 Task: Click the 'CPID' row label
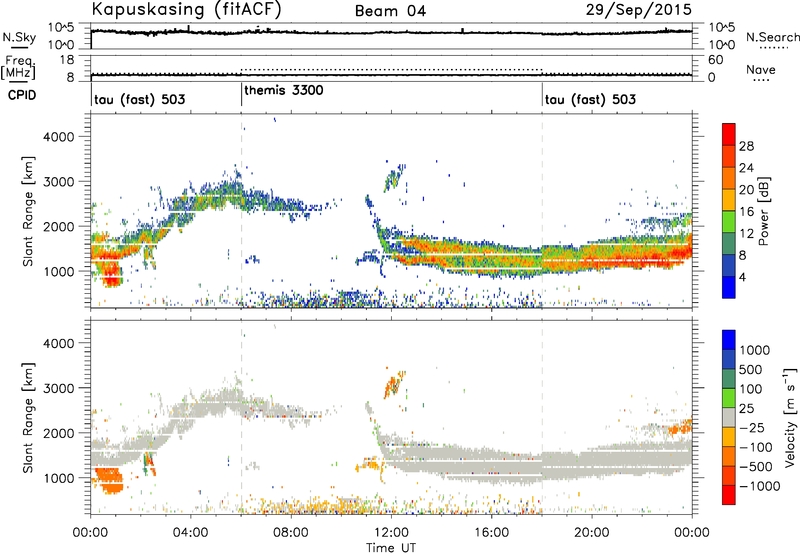22,95
